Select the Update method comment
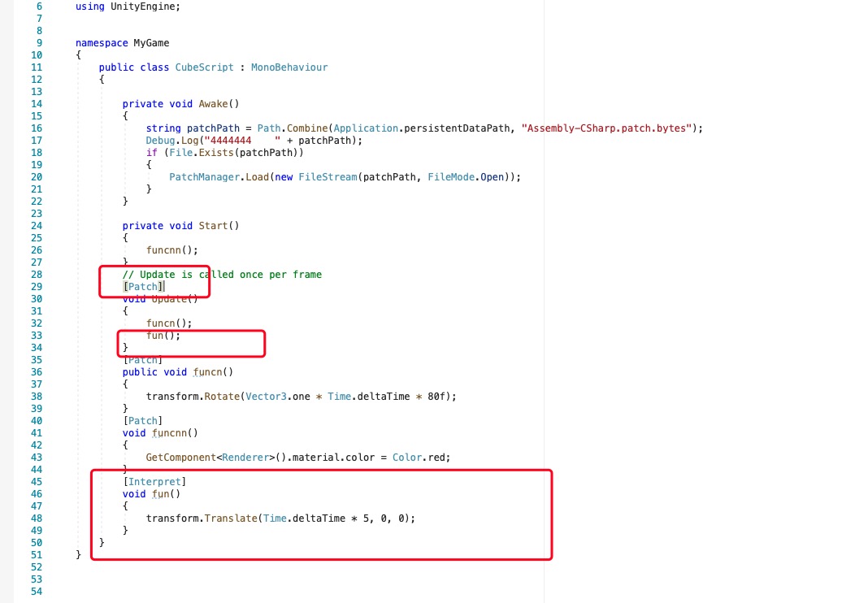 (x=224, y=274)
